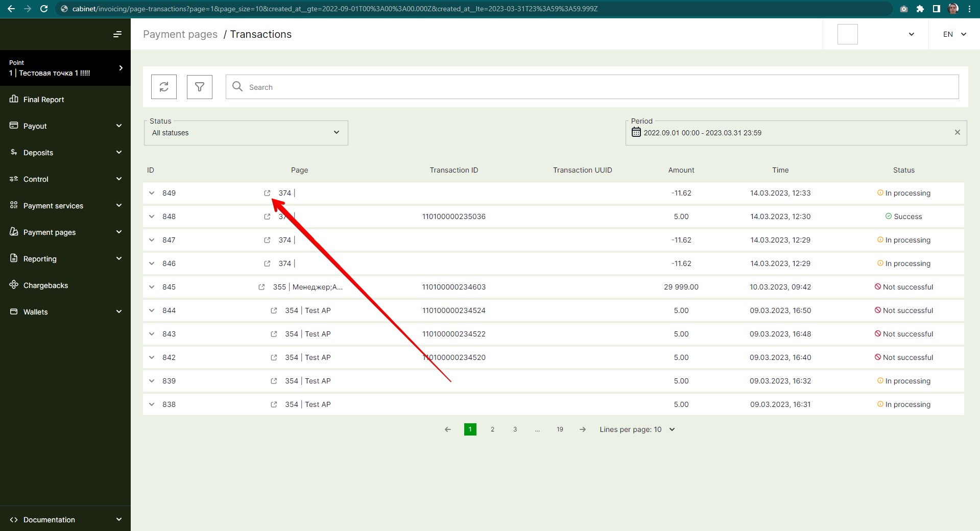Screen dimensions: 980x531
Task: Click the Time column header
Action: (780, 170)
